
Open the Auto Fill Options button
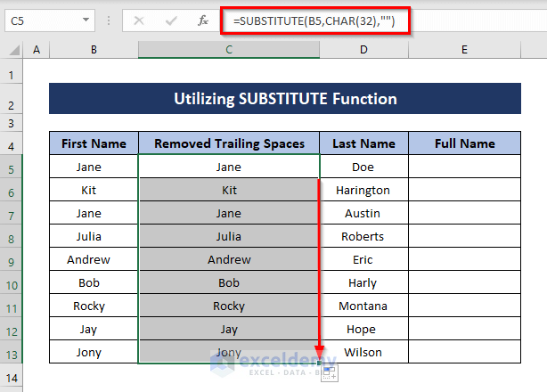pos(328,372)
